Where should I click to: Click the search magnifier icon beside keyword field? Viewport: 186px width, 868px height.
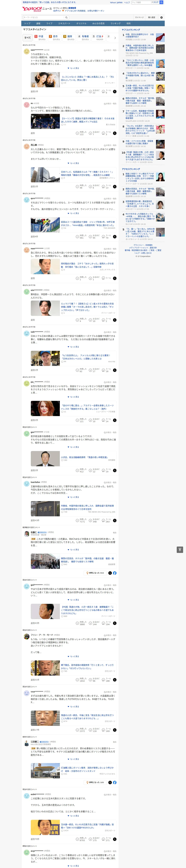[66, 18]
